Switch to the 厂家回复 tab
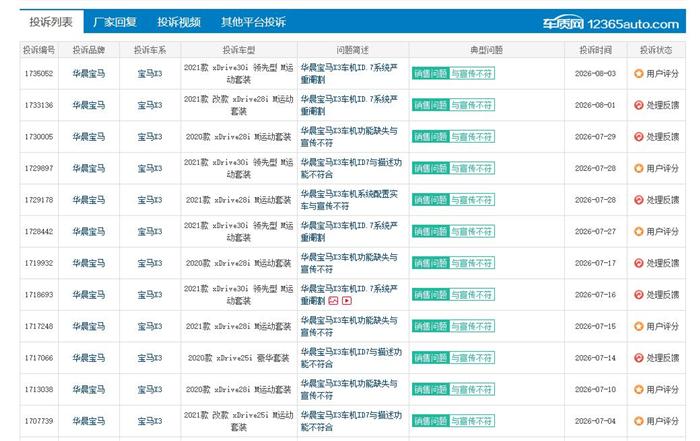 click(115, 22)
